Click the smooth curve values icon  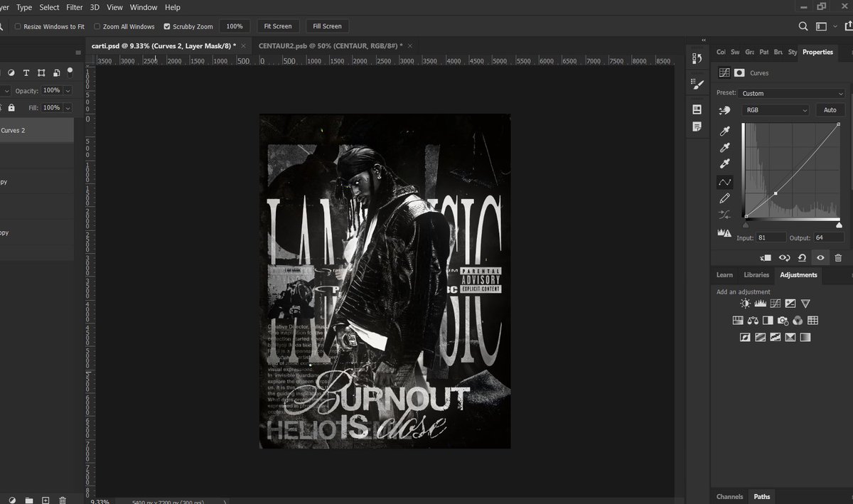click(725, 215)
